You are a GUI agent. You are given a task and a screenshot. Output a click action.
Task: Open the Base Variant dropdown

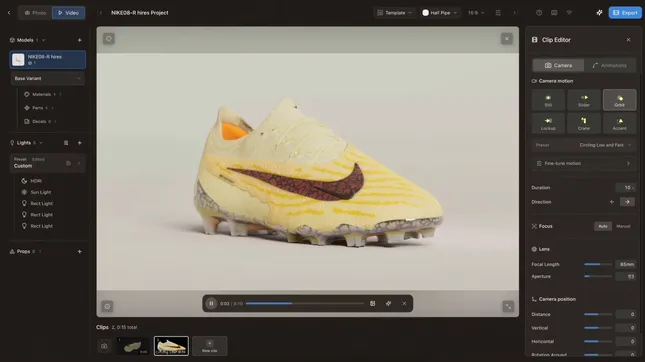tap(48, 78)
